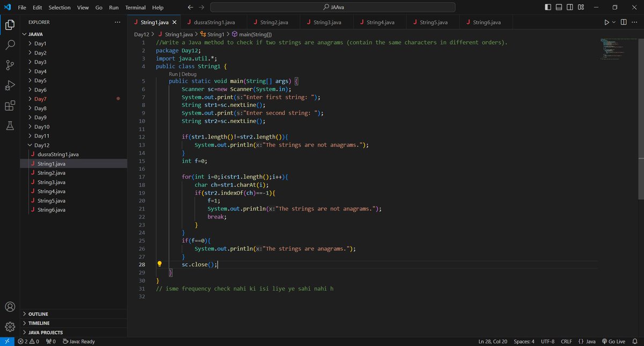Expand the JAVA PROJECTS section
Screen dimensions: 644x346
74,332
